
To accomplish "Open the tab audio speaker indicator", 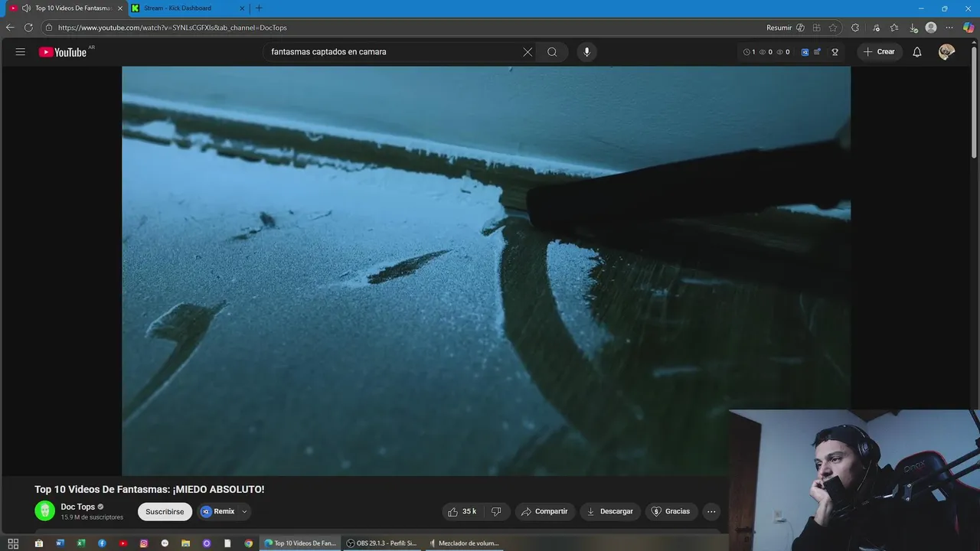I will coord(27,8).
